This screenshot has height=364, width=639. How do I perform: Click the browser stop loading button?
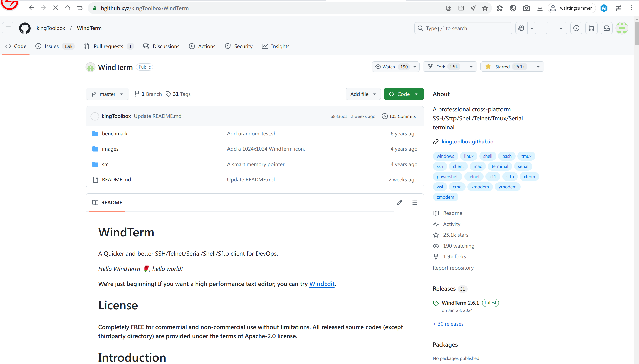(56, 8)
